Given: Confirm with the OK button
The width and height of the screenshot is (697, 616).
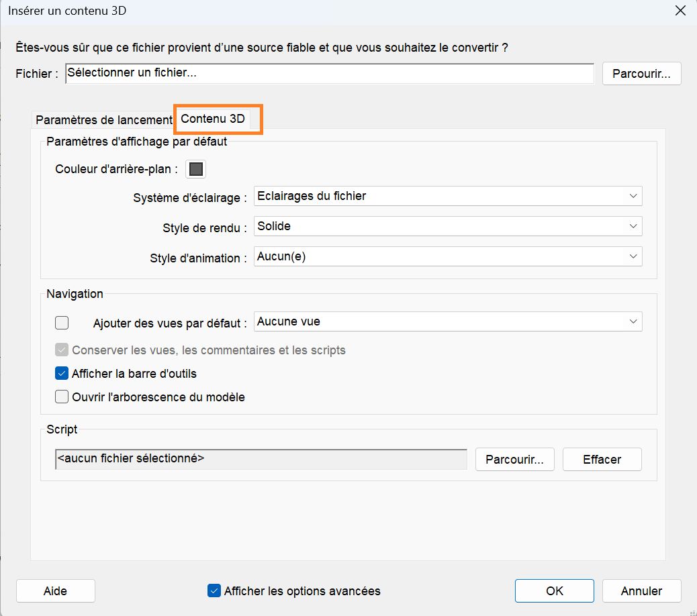Looking at the screenshot, I should [554, 591].
